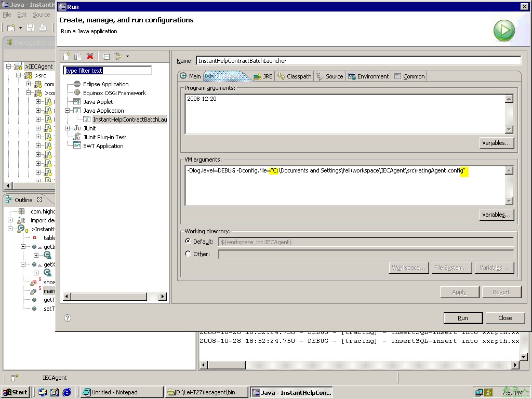
Task: Click New wizard icon in Eclipse toolbar
Action: point(11,28)
